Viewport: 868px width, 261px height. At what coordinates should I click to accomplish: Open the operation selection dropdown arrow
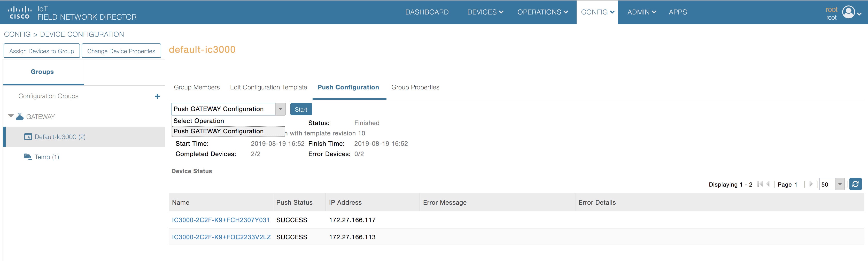click(x=281, y=109)
